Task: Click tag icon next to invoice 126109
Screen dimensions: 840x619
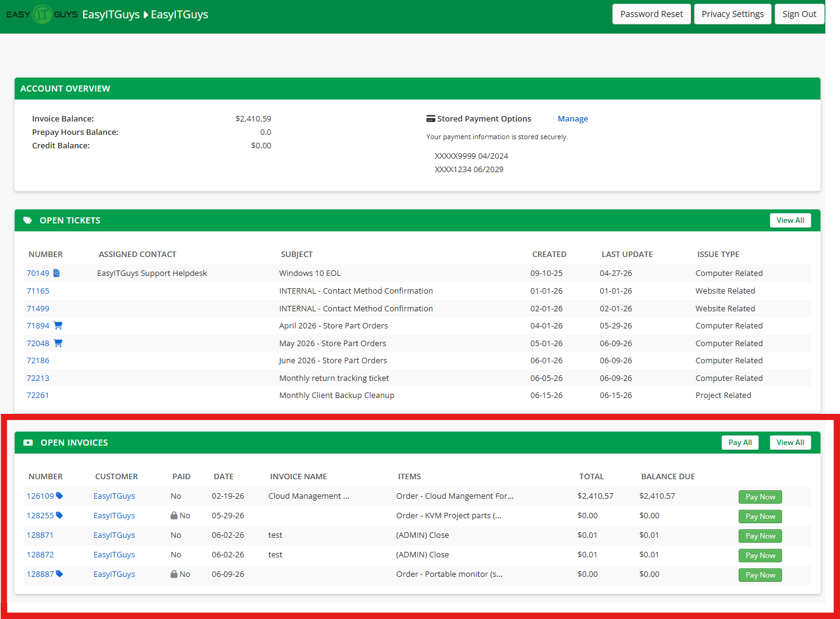Action: 59,496
